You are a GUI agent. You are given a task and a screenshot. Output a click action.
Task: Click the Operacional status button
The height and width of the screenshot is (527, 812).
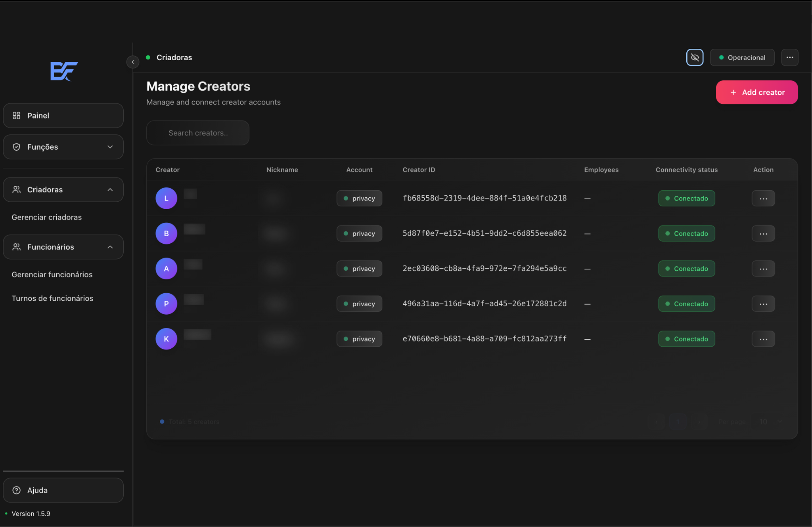(x=742, y=57)
